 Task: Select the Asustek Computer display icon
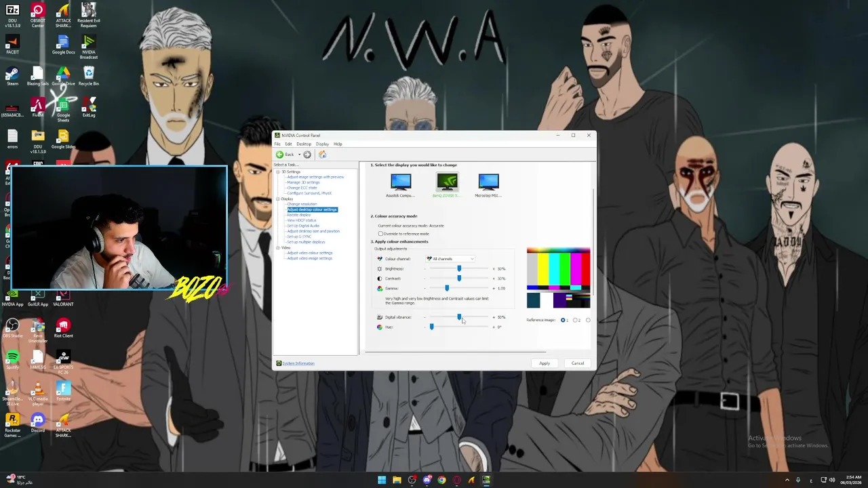pyautogui.click(x=401, y=182)
